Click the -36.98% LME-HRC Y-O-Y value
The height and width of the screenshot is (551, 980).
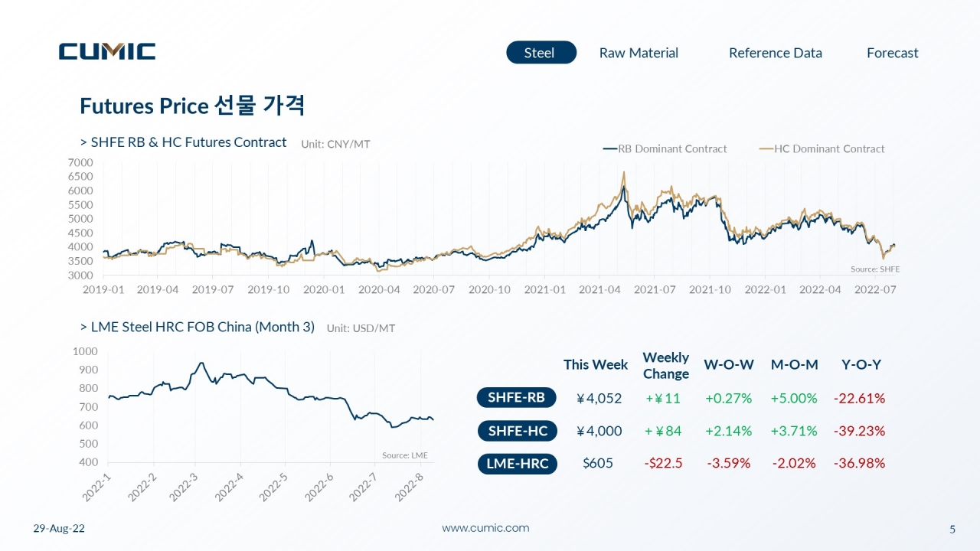coord(859,463)
